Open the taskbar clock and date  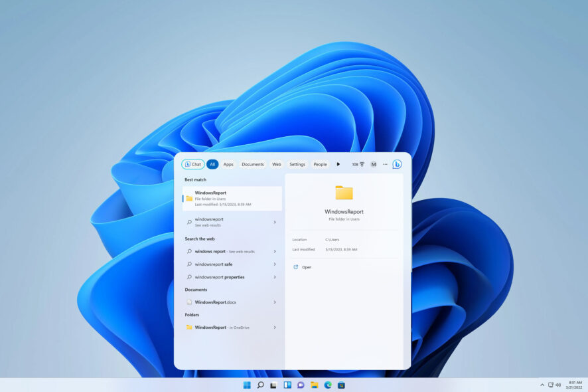click(574, 385)
